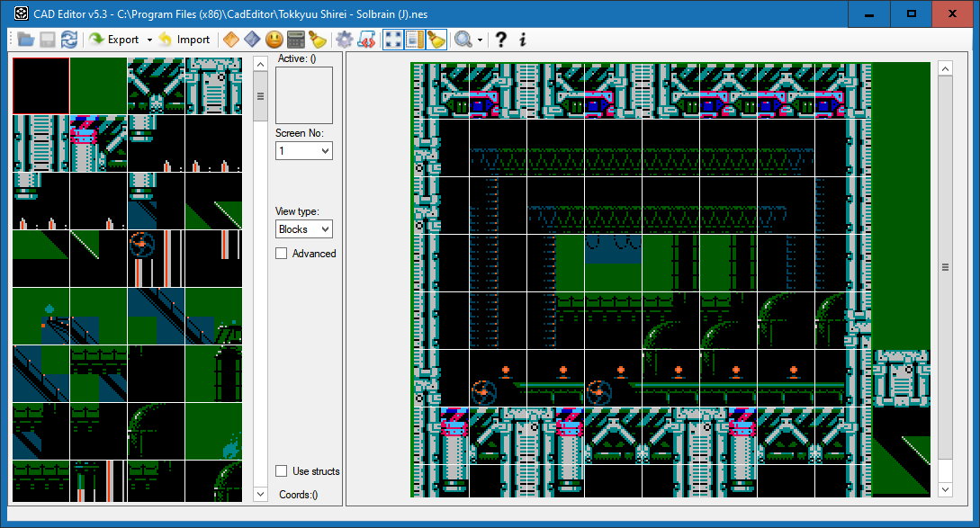Click the script document icon
This screenshot has height=528, width=980.
[x=366, y=40]
